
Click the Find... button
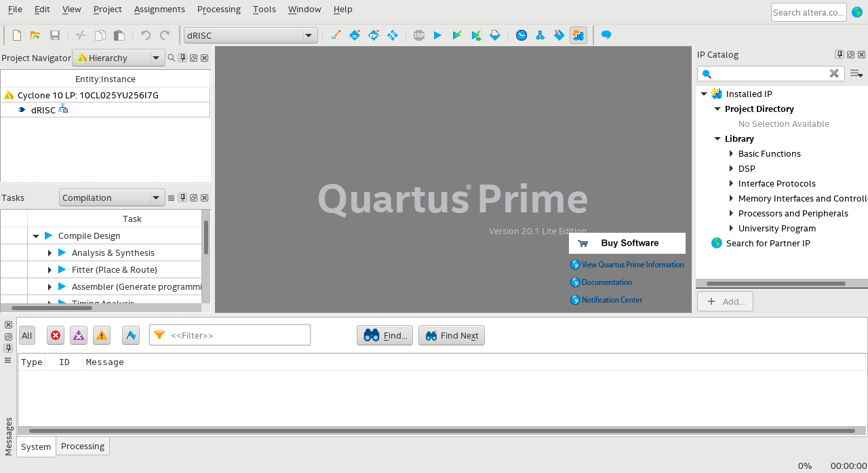pos(385,335)
